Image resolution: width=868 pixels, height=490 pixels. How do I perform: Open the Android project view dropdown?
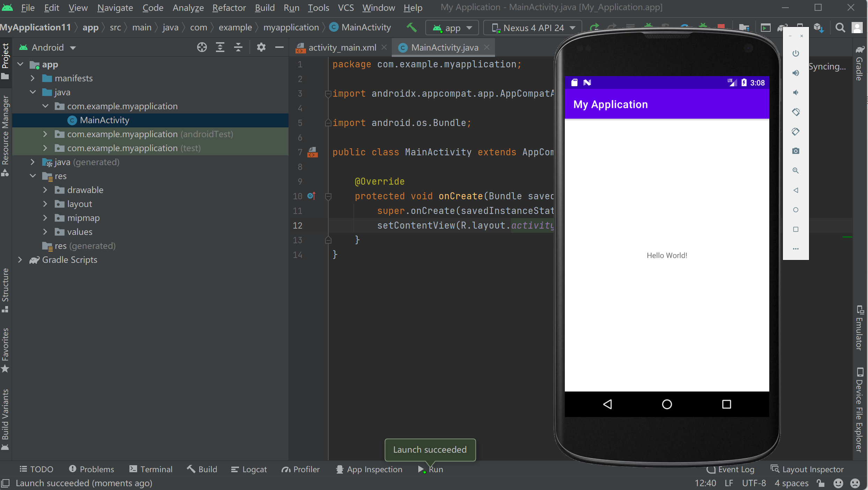[x=48, y=47]
